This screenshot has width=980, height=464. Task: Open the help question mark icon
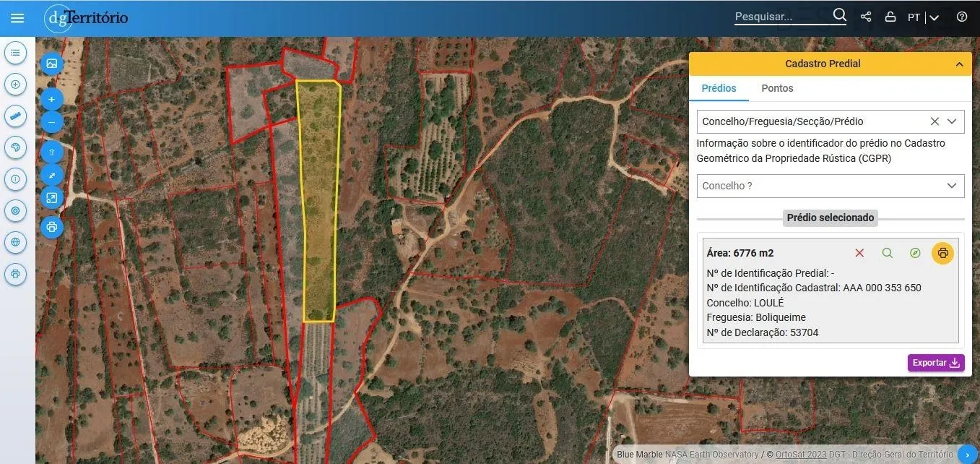(961, 17)
